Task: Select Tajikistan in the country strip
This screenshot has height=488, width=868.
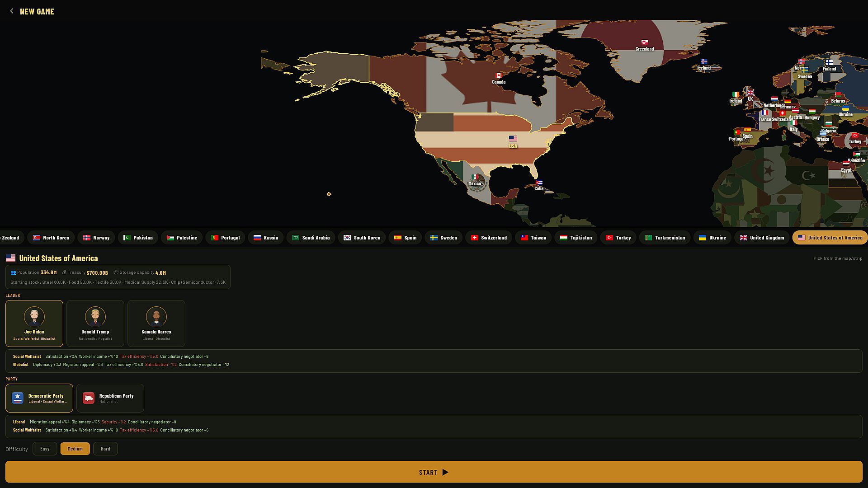Action: [576, 238]
